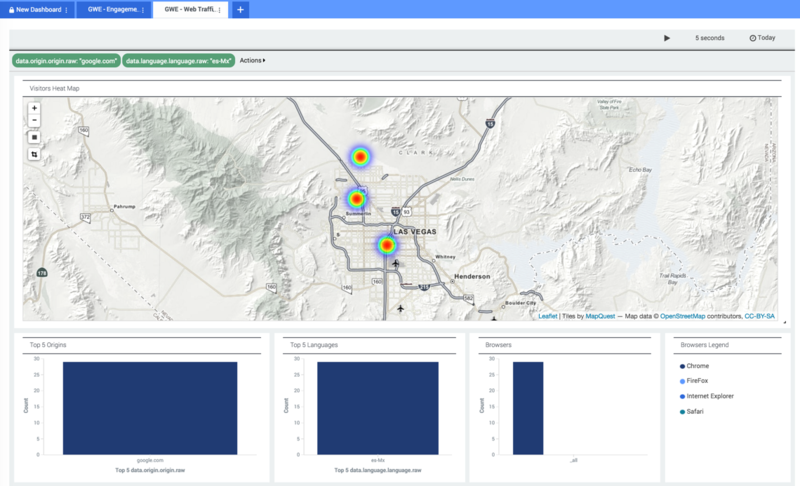Viewport: 800px width, 486px height.
Task: Click the crop-to-data map tool
Action: click(34, 155)
